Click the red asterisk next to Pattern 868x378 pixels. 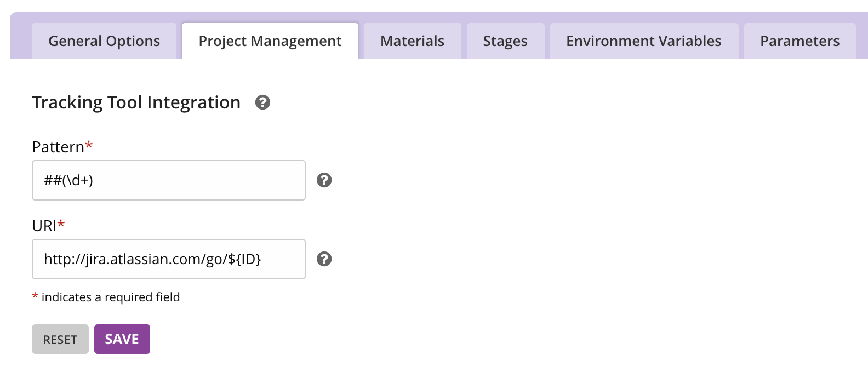point(89,145)
